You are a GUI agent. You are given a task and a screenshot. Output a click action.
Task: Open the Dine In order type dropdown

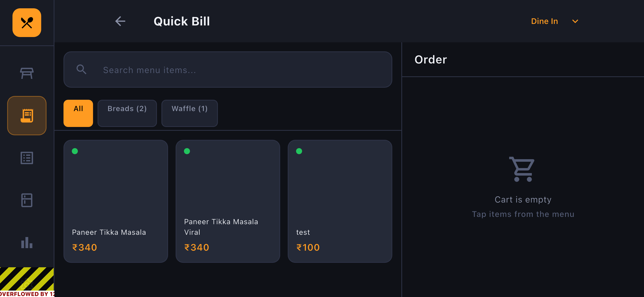[x=544, y=21]
